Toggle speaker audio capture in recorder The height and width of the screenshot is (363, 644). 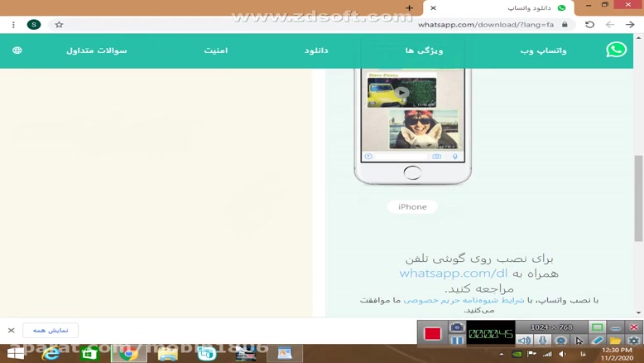coord(524,341)
